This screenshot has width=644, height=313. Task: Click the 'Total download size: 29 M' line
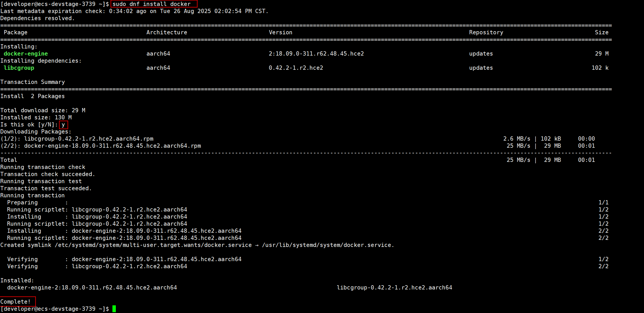coord(43,110)
